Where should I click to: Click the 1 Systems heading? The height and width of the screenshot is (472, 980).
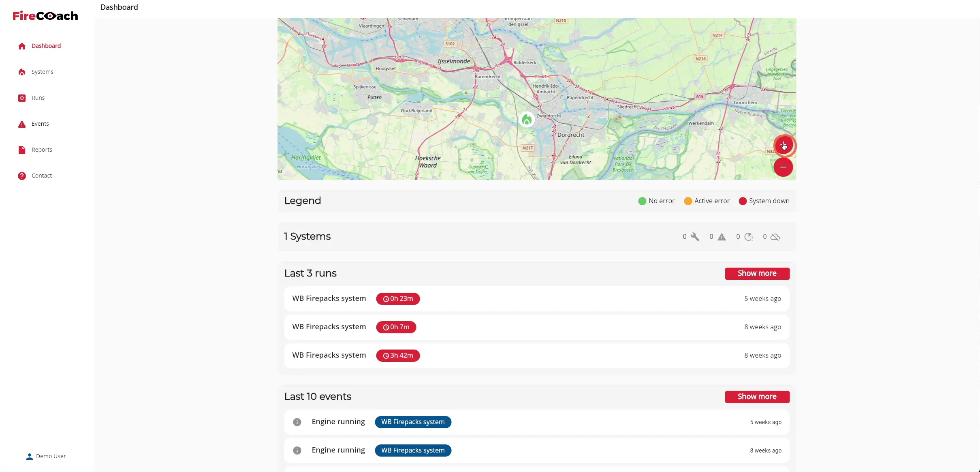(x=307, y=236)
